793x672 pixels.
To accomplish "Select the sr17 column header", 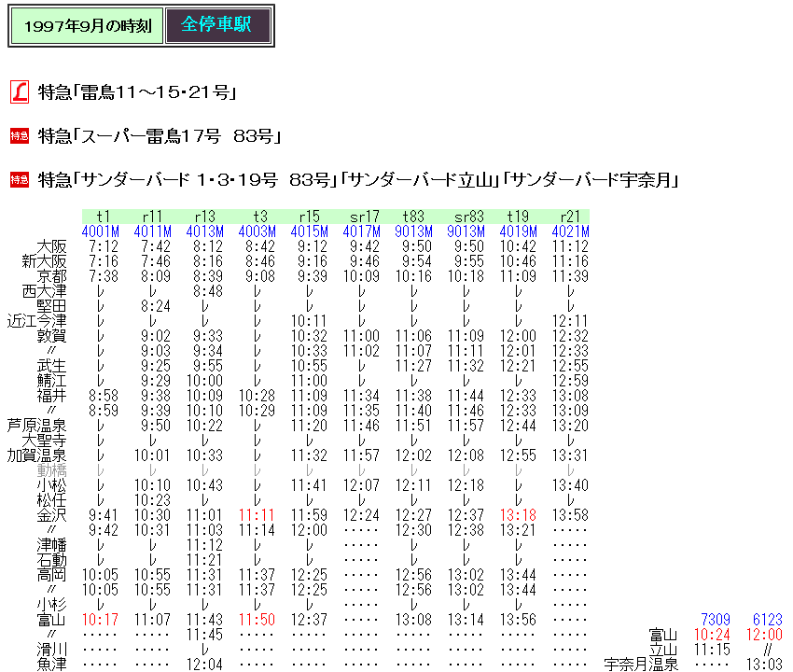I will pyautogui.click(x=364, y=217).
